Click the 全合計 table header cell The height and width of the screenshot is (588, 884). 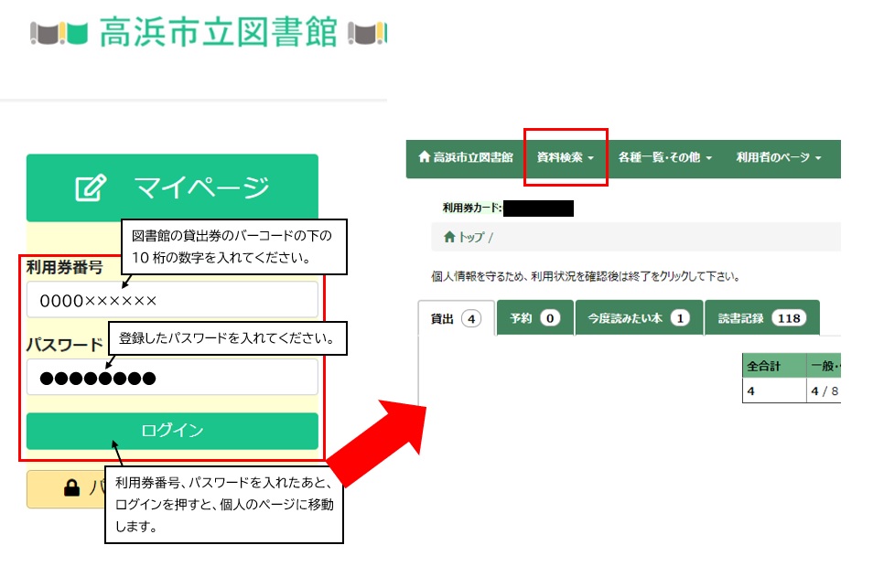[774, 366]
